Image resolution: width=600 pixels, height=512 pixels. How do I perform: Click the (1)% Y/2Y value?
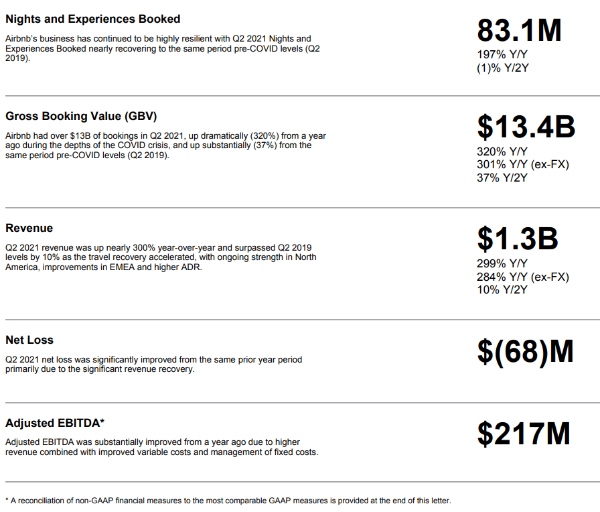coord(503,68)
